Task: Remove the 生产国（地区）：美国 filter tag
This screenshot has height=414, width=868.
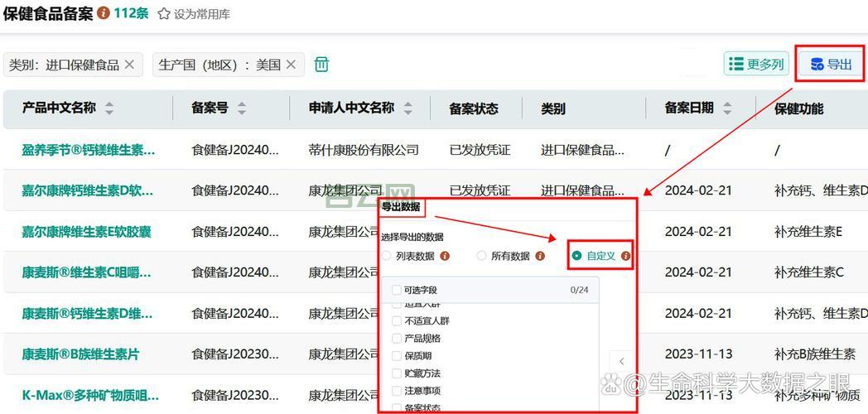Action: pyautogui.click(x=291, y=65)
